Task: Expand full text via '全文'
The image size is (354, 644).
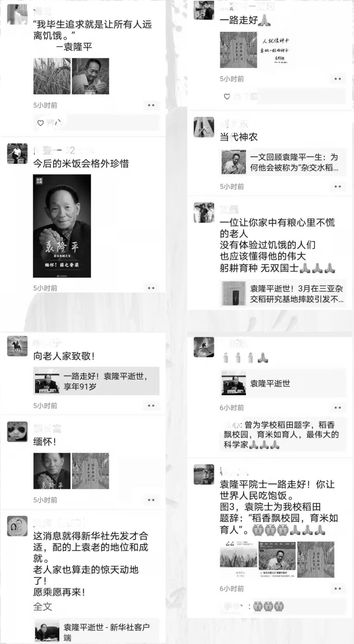Action: 43,607
